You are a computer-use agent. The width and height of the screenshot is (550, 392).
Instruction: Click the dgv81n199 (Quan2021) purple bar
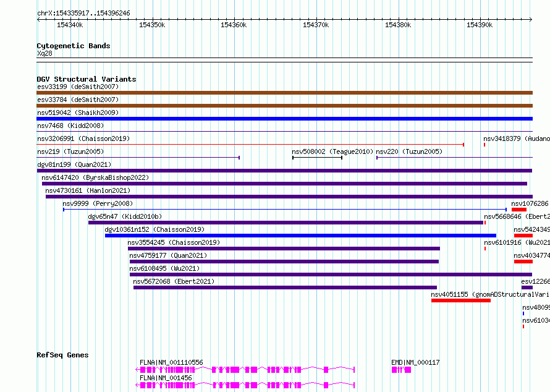pyautogui.click(x=284, y=171)
